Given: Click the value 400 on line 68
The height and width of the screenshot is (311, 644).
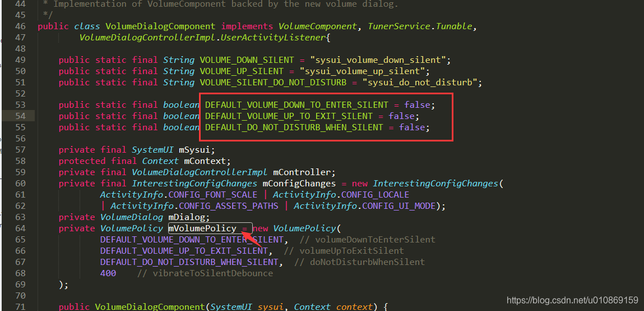Looking at the screenshot, I should coord(108,273).
